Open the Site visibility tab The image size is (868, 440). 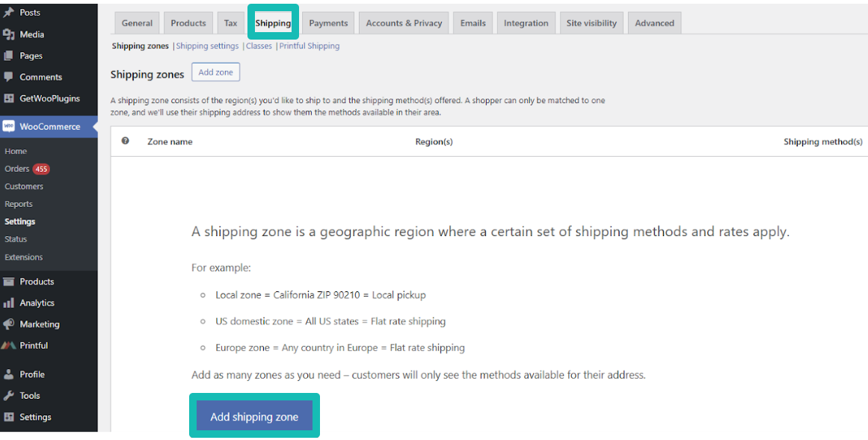coord(591,22)
